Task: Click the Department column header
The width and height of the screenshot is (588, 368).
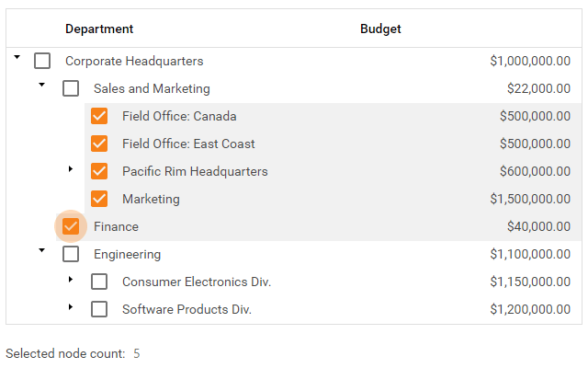Action: click(x=99, y=29)
